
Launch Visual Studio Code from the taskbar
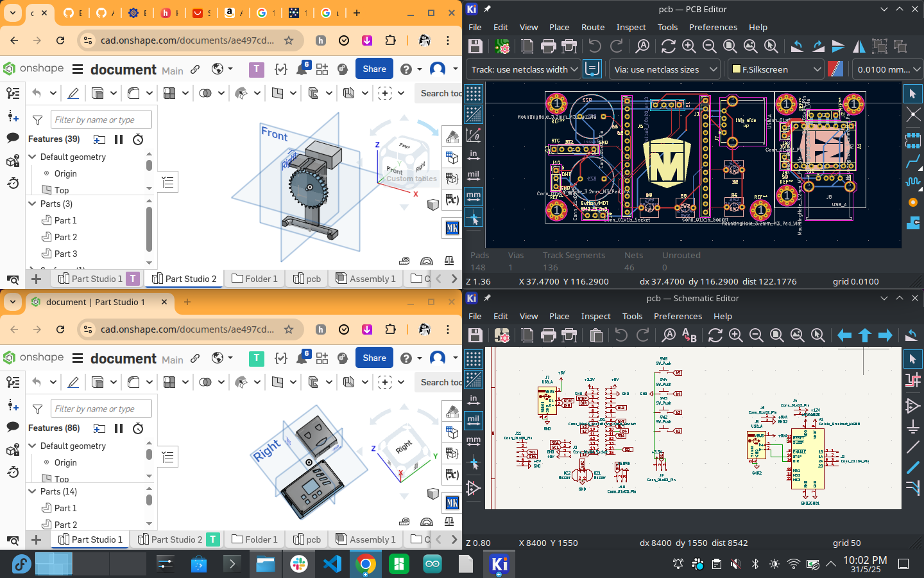coord(332,565)
